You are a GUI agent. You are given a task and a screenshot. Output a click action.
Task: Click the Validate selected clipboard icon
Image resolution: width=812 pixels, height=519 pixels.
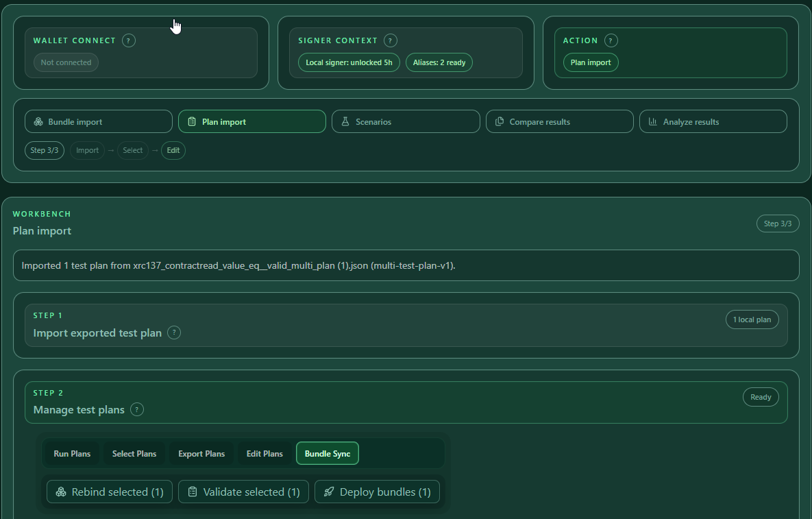(x=192, y=492)
